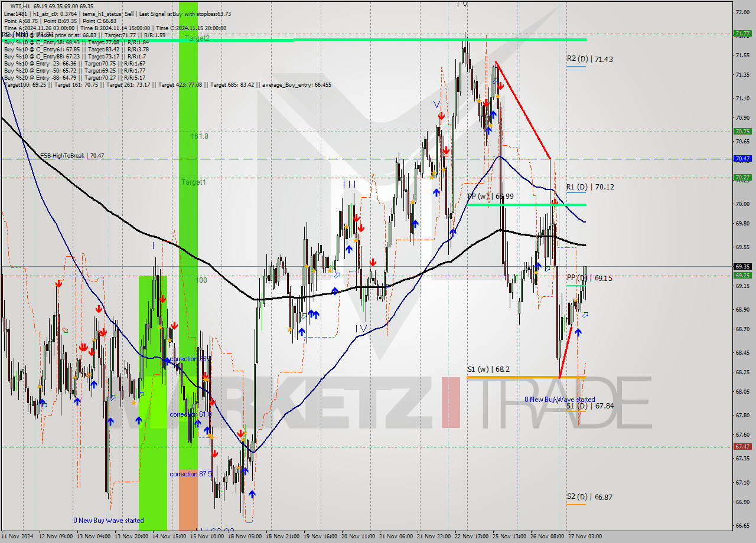The image size is (756, 543).
Task: Select the 'Buy %20 @ Entry -88: 64.79' row
Action: pos(74,77)
